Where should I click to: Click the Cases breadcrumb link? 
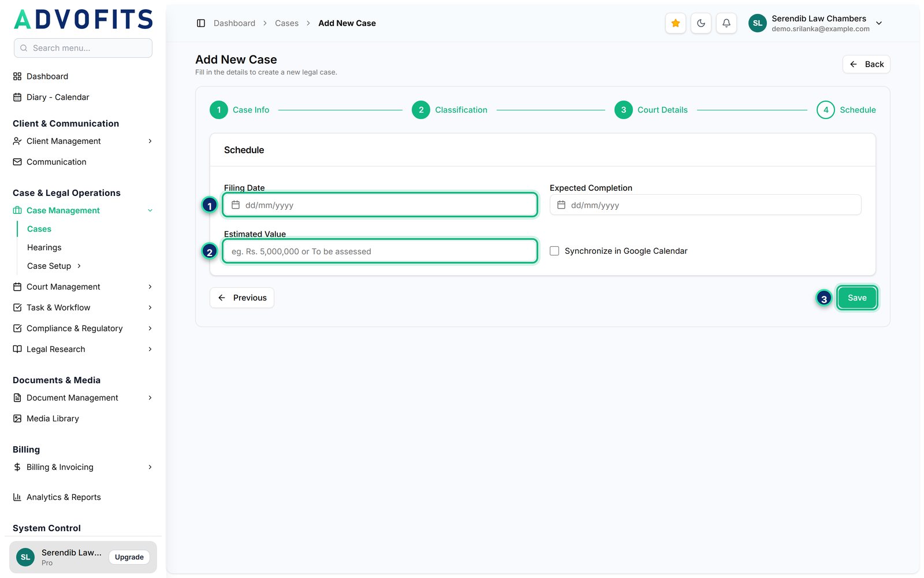[286, 23]
